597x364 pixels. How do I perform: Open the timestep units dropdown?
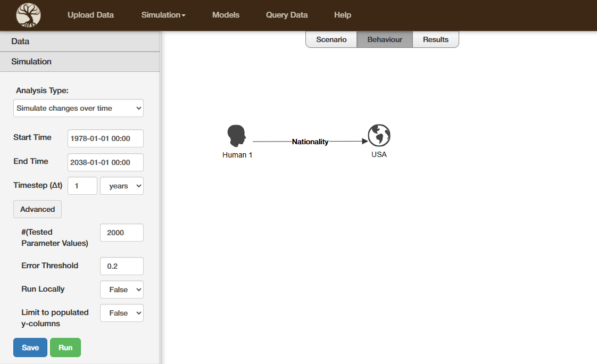122,186
